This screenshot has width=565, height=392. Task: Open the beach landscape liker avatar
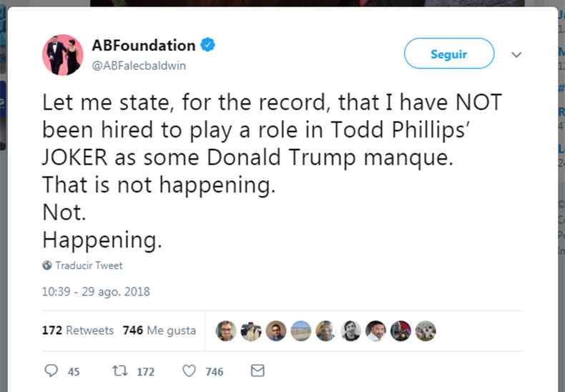coord(301,330)
